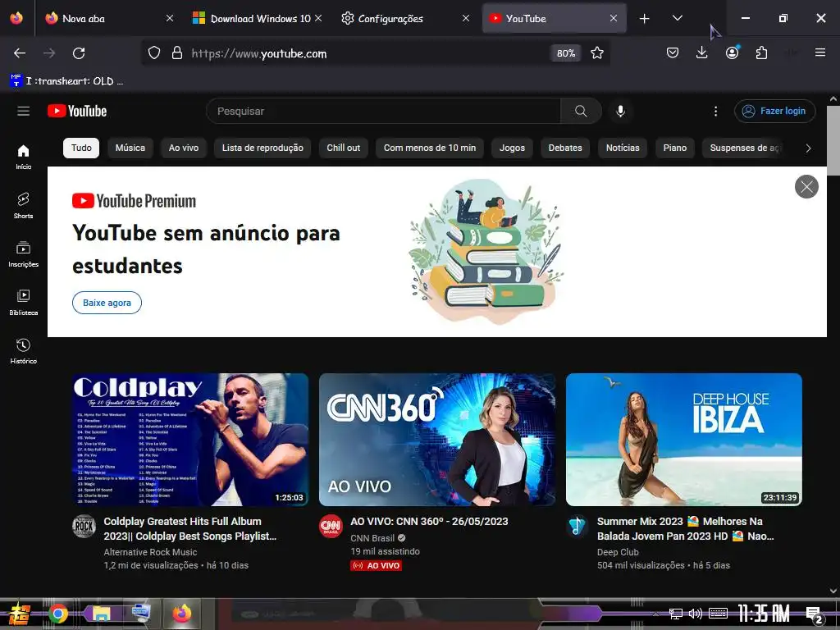Open Coldplay Greatest Hits title link

click(x=190, y=529)
